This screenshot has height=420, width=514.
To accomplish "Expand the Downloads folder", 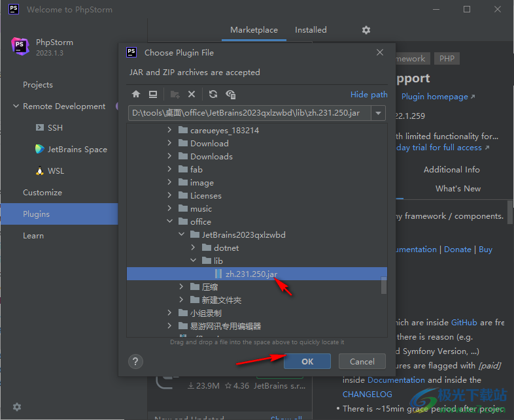I will (x=169, y=156).
